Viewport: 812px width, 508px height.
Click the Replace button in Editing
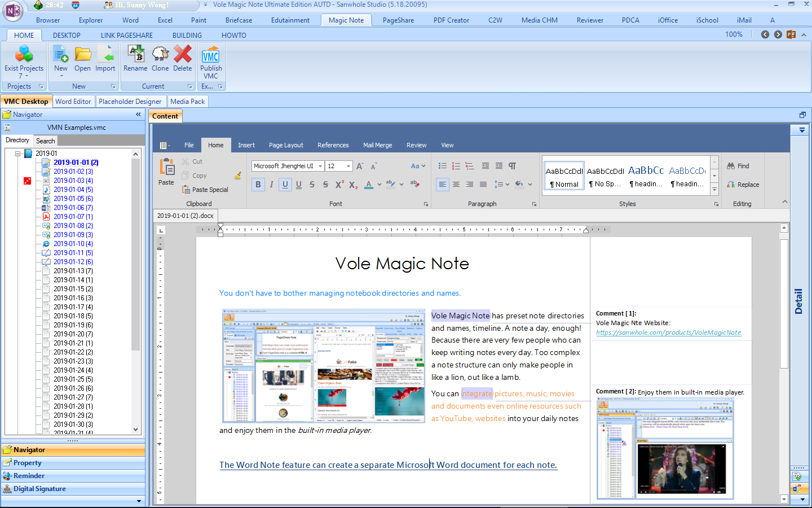743,185
